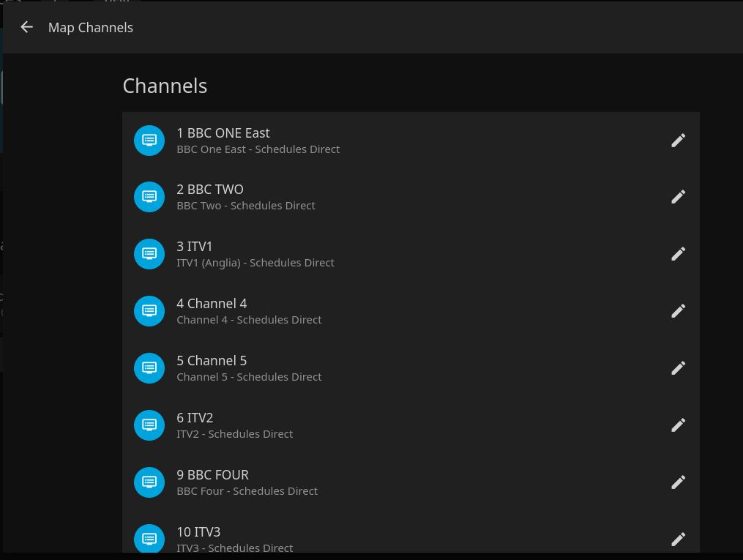Edit mapping for 5 Channel 5
This screenshot has width=743, height=560.
tap(678, 368)
